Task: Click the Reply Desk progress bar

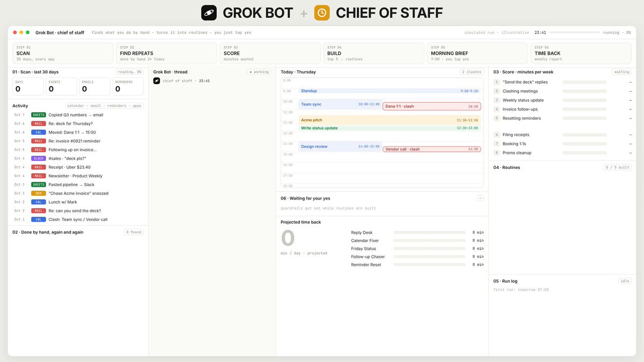Action: [429, 233]
